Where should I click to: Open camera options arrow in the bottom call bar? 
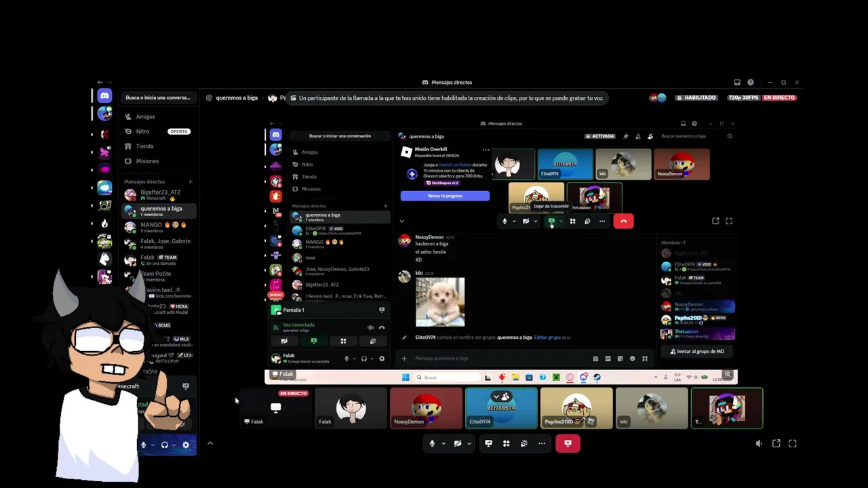[469, 444]
